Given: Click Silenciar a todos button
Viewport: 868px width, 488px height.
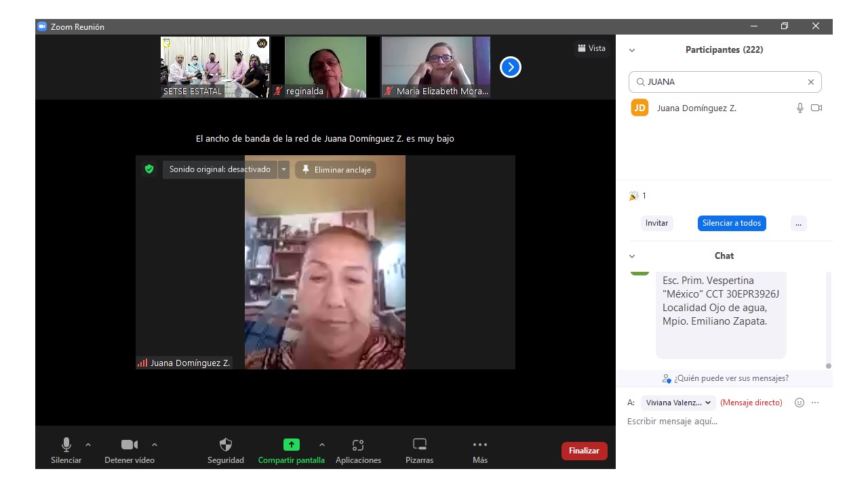Looking at the screenshot, I should click(732, 223).
